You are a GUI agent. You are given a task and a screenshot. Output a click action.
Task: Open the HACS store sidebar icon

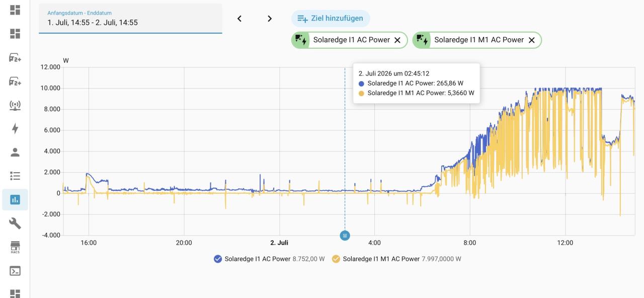coord(15,247)
